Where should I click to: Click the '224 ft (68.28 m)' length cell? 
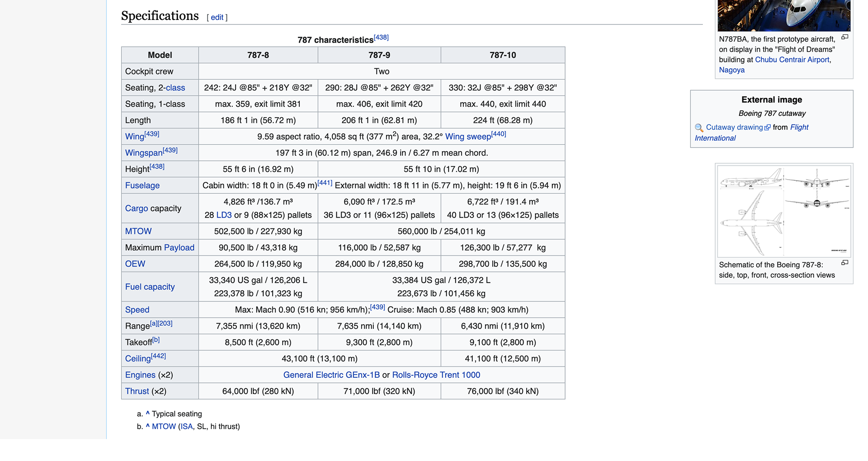(503, 120)
